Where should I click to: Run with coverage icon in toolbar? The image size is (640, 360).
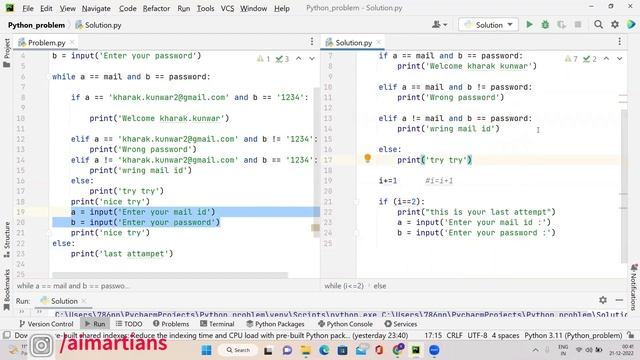pos(562,25)
